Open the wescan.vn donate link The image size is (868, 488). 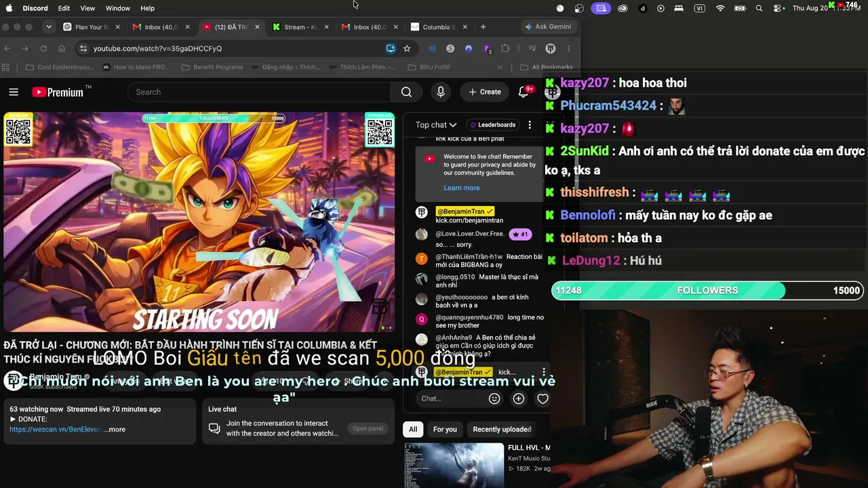coord(55,429)
